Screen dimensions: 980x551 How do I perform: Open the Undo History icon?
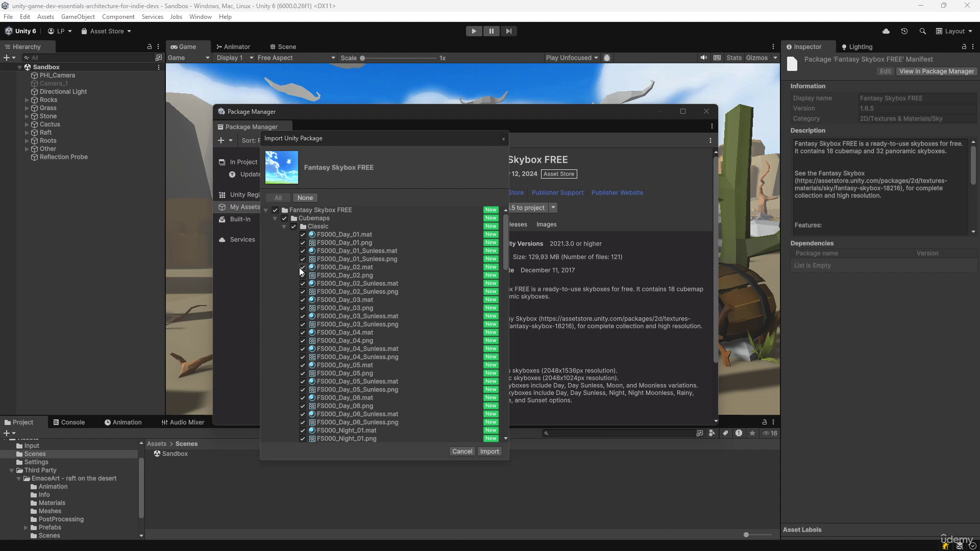pos(904,31)
